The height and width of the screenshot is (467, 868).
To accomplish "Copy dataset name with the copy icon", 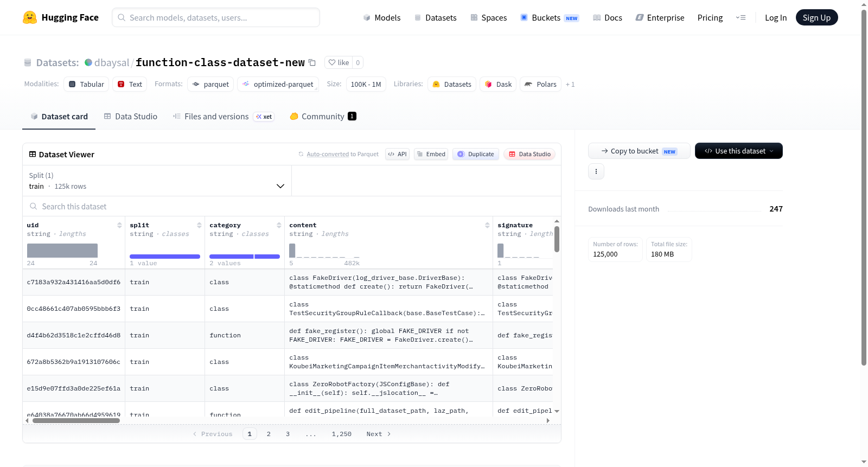I will [312, 62].
